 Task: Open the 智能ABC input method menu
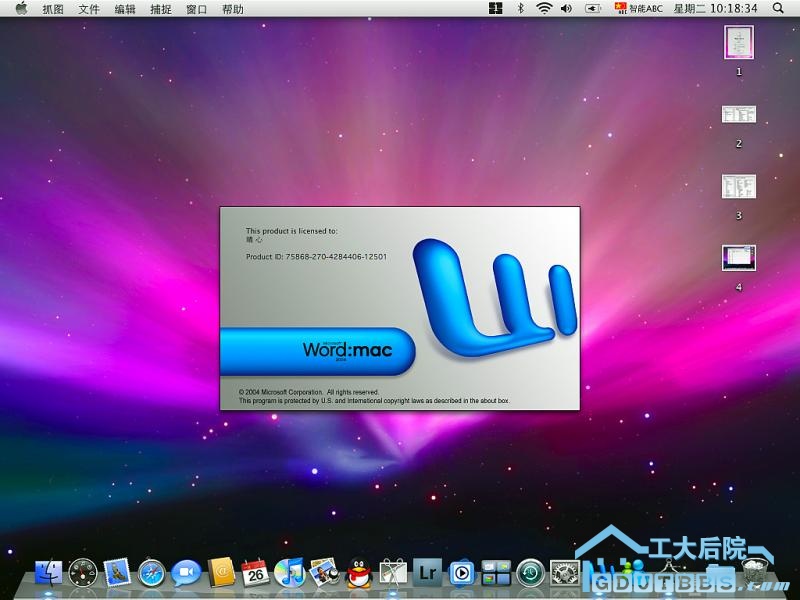(x=638, y=9)
